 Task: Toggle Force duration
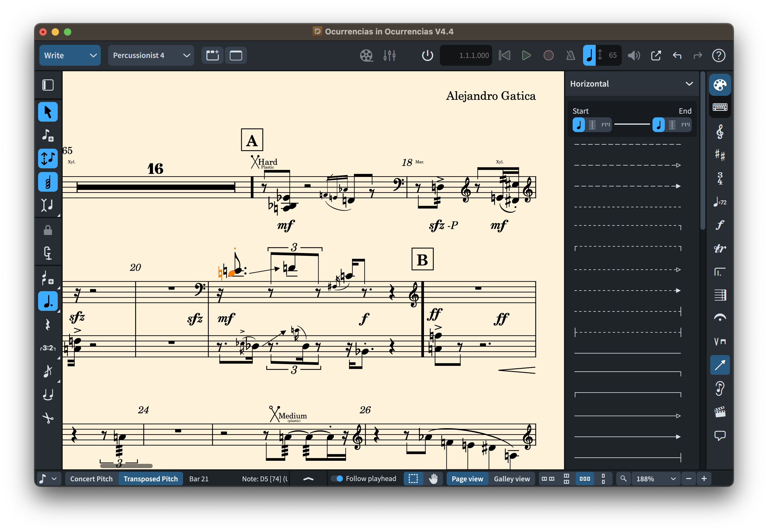click(x=48, y=254)
